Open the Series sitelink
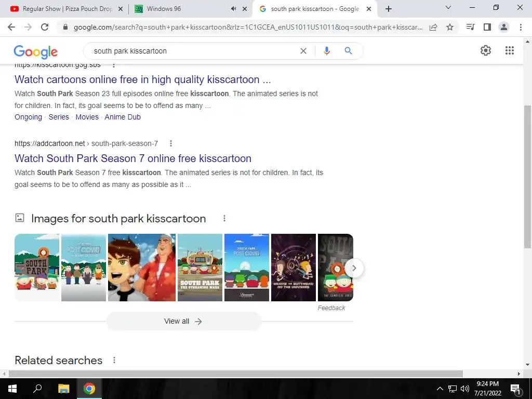532x399 pixels. tap(59, 117)
